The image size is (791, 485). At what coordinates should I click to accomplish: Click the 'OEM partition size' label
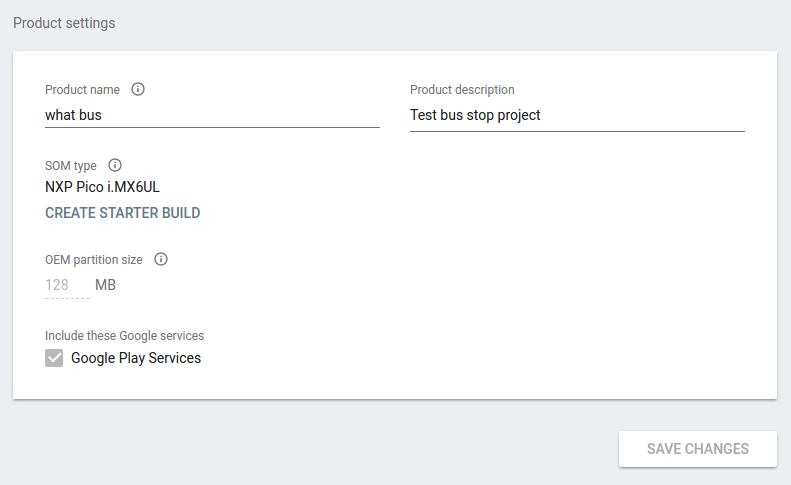pos(94,260)
